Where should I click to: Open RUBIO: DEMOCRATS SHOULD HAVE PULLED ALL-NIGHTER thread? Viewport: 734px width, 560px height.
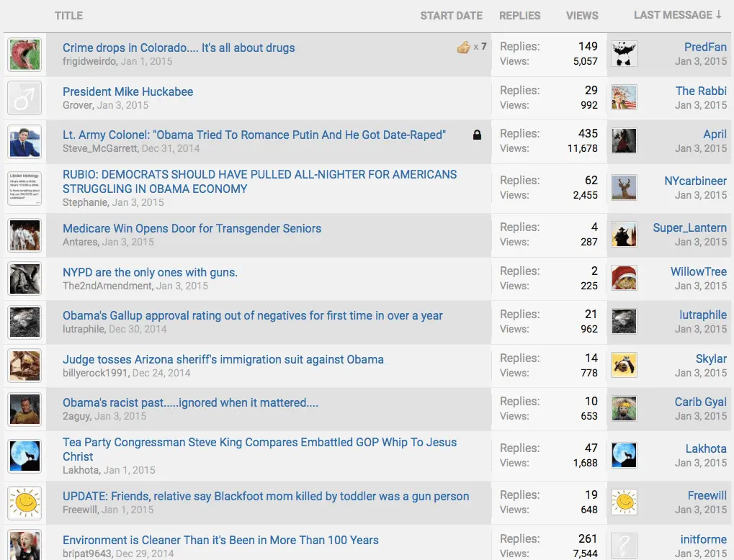[260, 181]
